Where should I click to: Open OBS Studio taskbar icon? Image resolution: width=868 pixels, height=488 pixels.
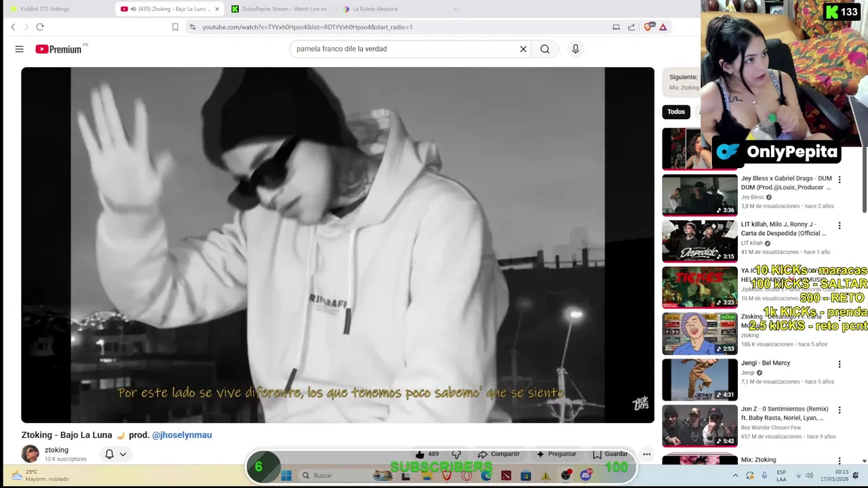(566, 476)
